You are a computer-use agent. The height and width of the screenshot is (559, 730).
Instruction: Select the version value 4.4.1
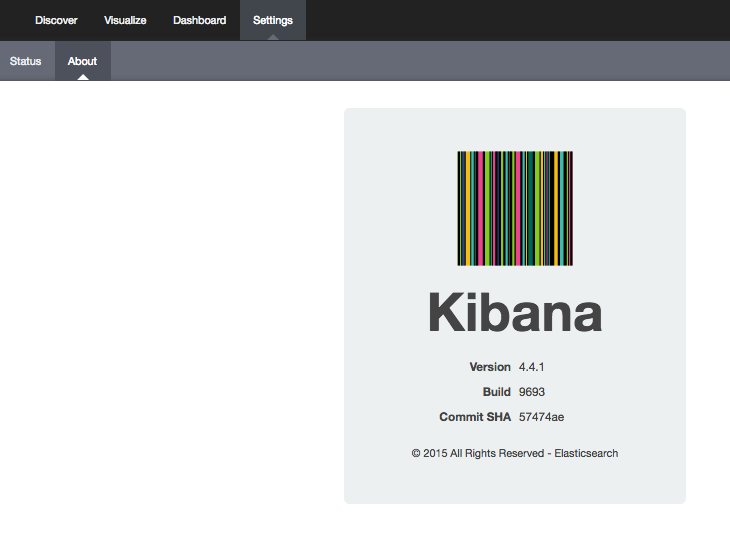pos(532,367)
